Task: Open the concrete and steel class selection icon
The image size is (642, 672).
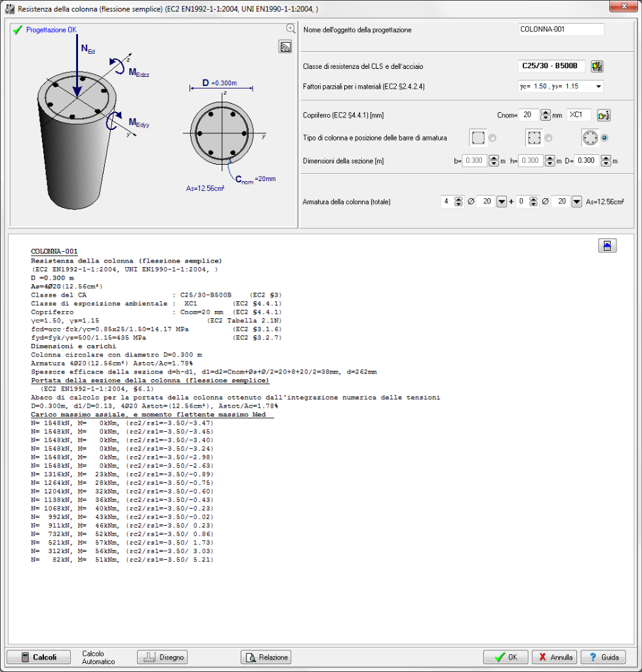Action: 597,66
